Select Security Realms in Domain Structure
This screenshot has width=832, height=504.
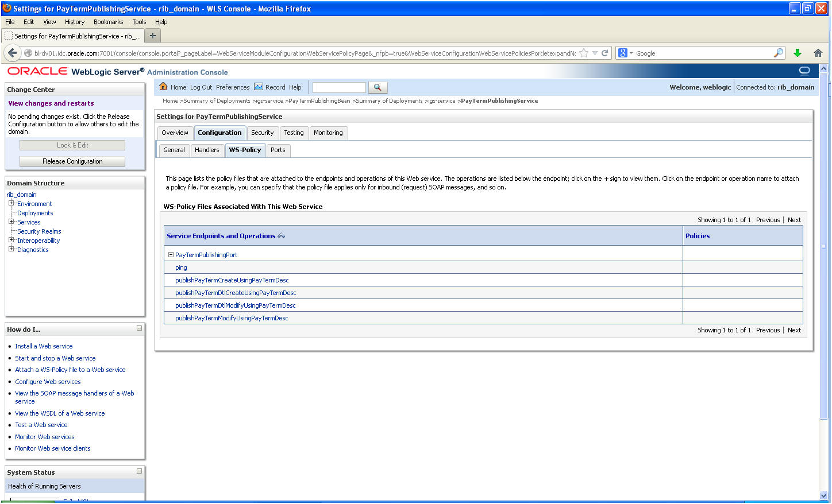pos(39,231)
